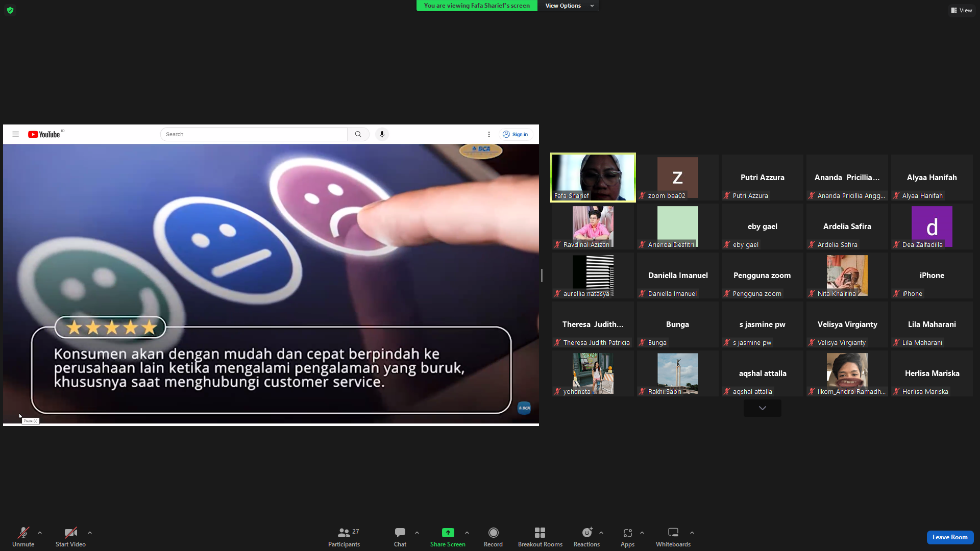Select Lila Maharani's participant tile

932,324
